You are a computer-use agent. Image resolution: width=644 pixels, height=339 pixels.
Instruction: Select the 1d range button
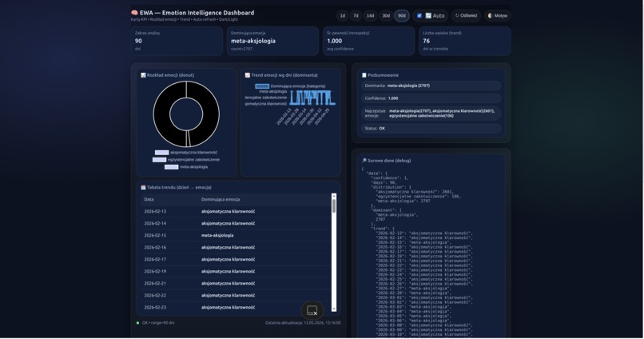[x=343, y=16]
